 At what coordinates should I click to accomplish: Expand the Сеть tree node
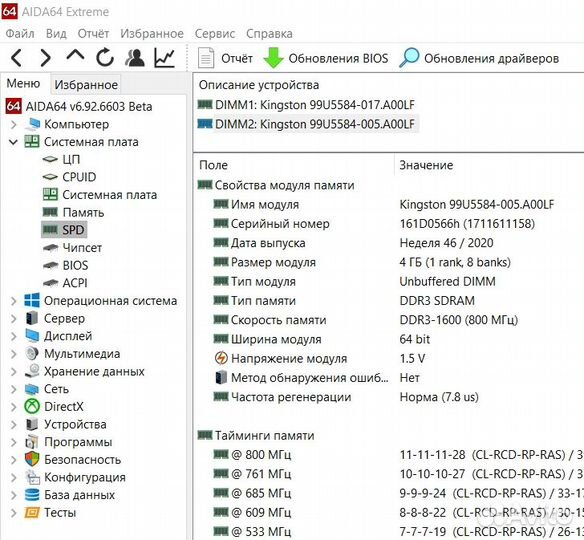(13, 389)
